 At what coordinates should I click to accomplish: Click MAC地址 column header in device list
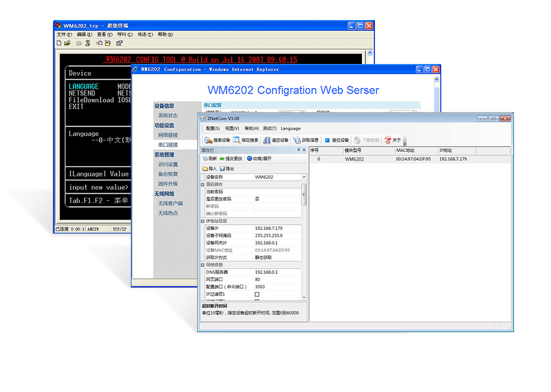(x=417, y=150)
